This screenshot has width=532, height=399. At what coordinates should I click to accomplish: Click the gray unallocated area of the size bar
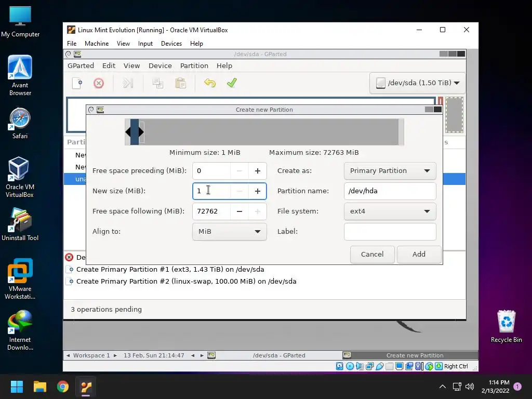click(x=271, y=132)
